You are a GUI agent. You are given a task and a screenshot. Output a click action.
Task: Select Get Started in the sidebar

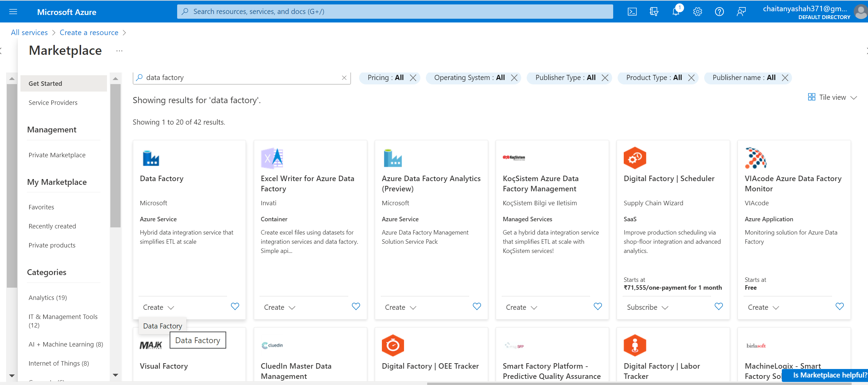(45, 83)
